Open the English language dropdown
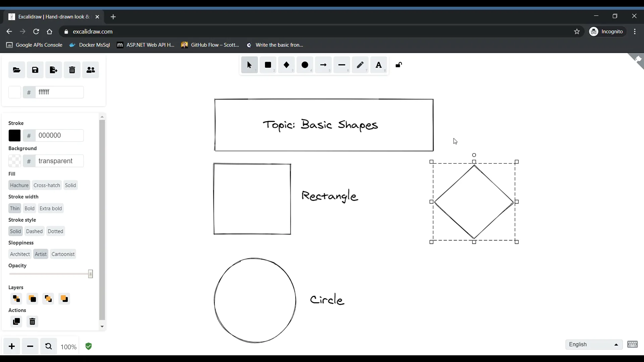 click(x=594, y=344)
